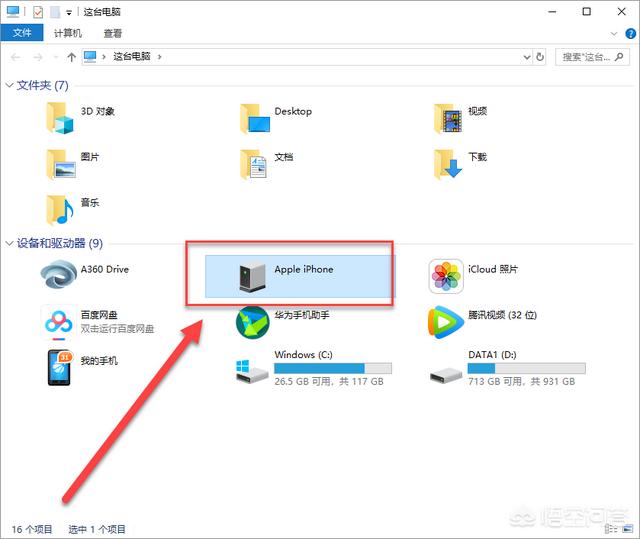Switch to details view in status bar
640x539 pixels.
[610, 529]
